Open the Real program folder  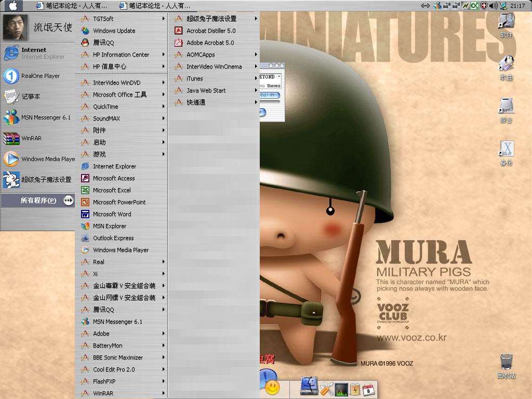click(x=121, y=262)
